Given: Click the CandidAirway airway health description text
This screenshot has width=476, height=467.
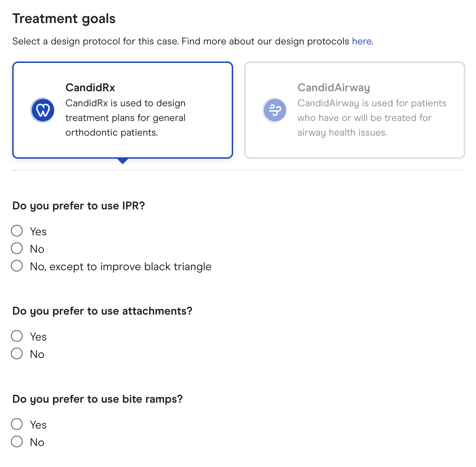Looking at the screenshot, I should coord(372,118).
